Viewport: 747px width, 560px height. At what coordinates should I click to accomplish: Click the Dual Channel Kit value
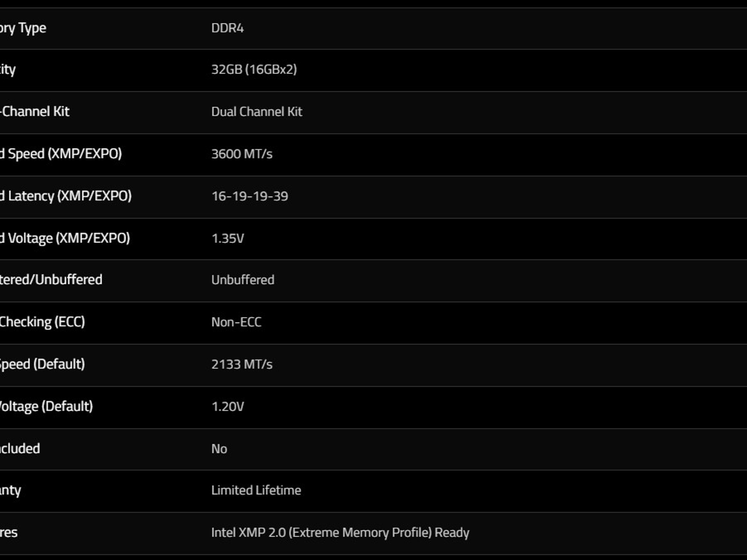click(256, 112)
